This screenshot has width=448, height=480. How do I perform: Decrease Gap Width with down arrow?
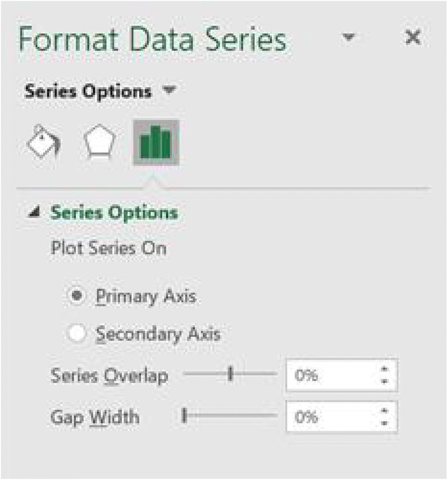384,423
